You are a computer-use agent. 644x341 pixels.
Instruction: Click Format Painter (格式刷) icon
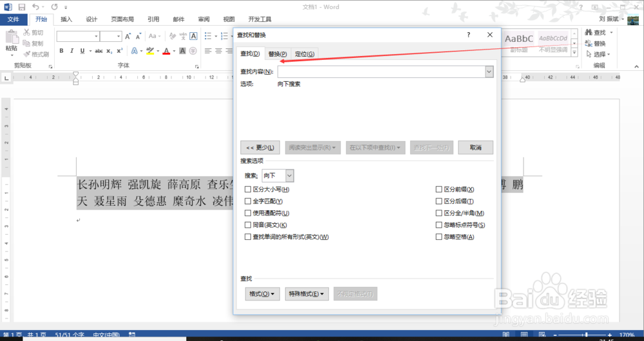coord(26,54)
